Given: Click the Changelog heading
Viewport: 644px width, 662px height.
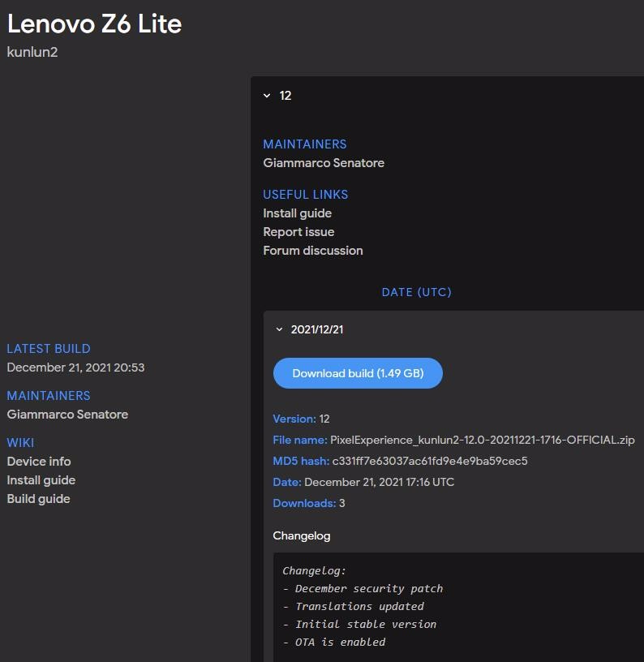Looking at the screenshot, I should tap(302, 535).
